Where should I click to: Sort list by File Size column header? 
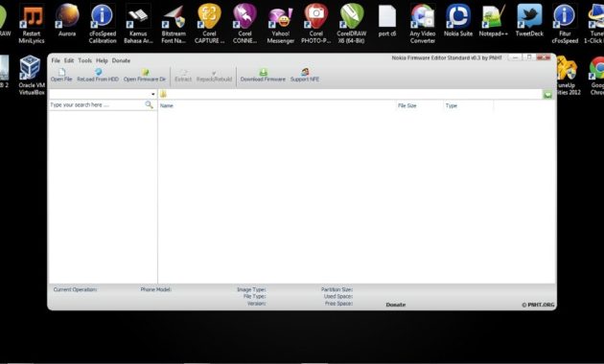tap(407, 105)
